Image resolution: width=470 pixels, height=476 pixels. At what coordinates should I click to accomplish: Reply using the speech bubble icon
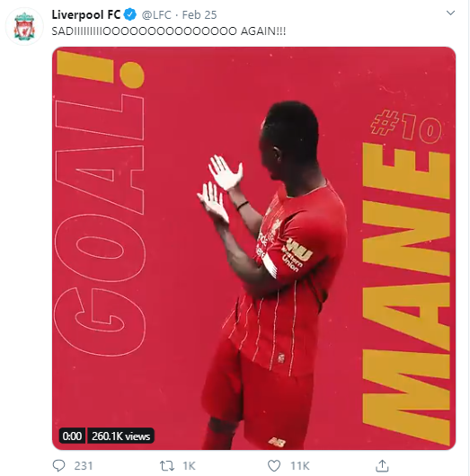tap(58, 465)
